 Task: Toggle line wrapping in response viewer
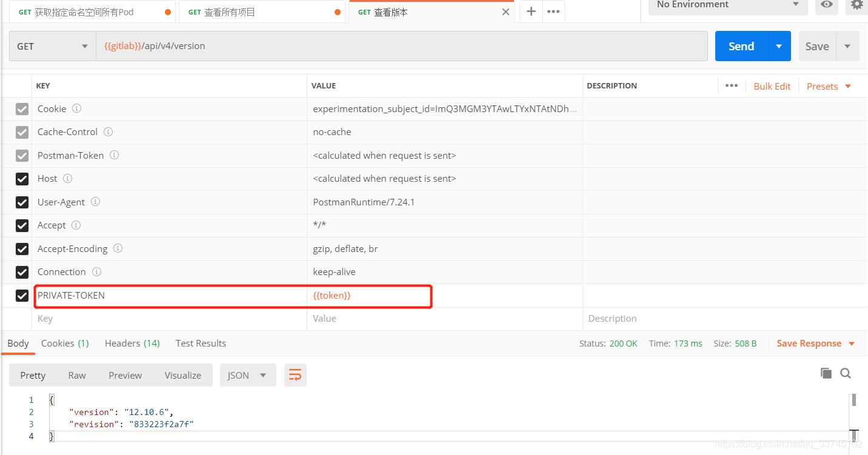click(295, 374)
